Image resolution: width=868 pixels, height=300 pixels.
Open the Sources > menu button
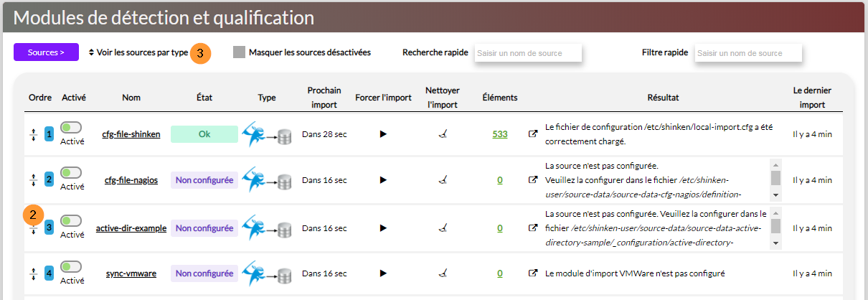tap(46, 52)
